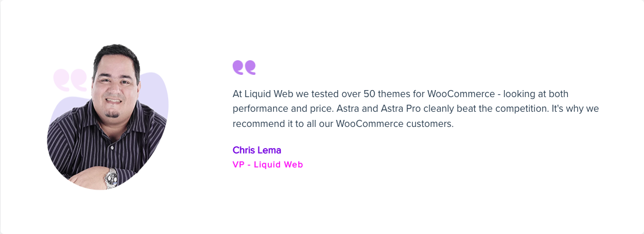
Task: Click "WooCommerce" in the first quote line
Action: pyautogui.click(x=461, y=94)
